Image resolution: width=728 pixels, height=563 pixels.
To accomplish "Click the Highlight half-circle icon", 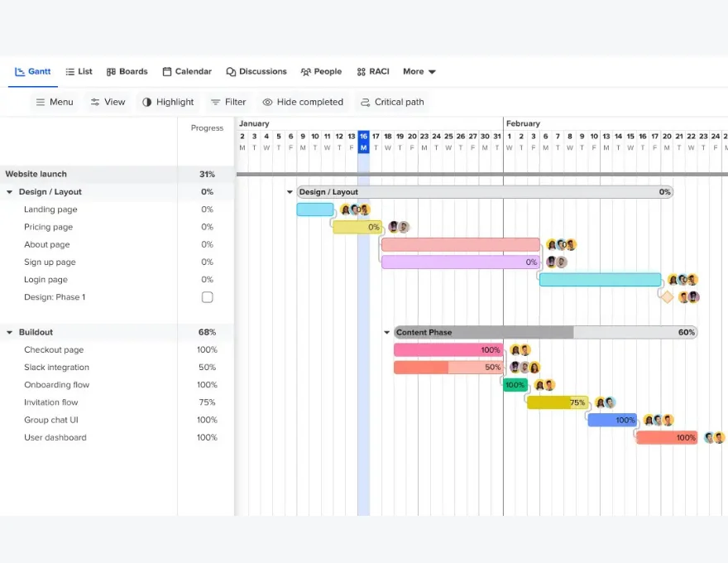I will [x=147, y=102].
